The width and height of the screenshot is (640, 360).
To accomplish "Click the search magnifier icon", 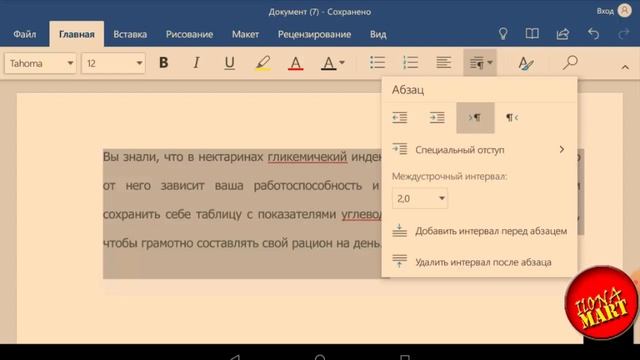I will click(x=570, y=62).
